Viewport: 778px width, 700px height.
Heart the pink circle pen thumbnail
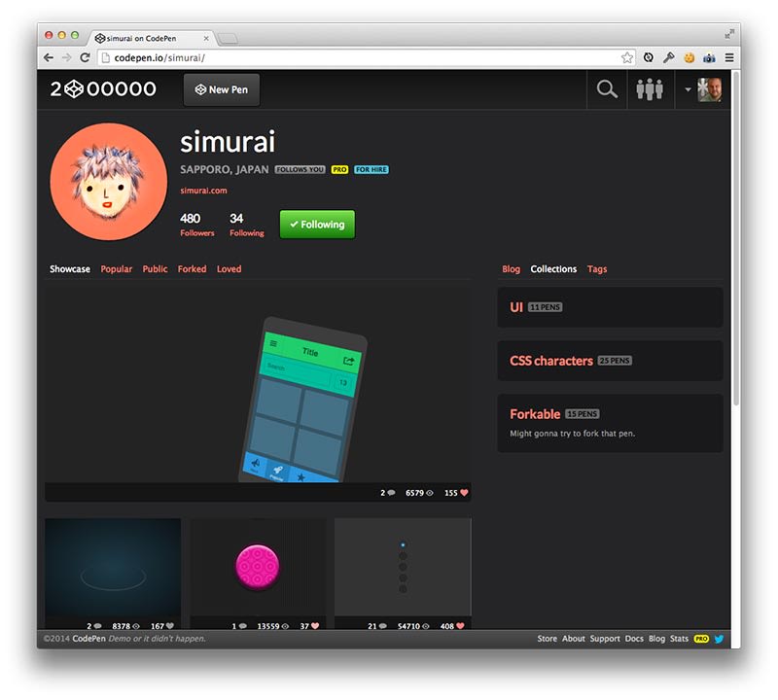click(314, 625)
